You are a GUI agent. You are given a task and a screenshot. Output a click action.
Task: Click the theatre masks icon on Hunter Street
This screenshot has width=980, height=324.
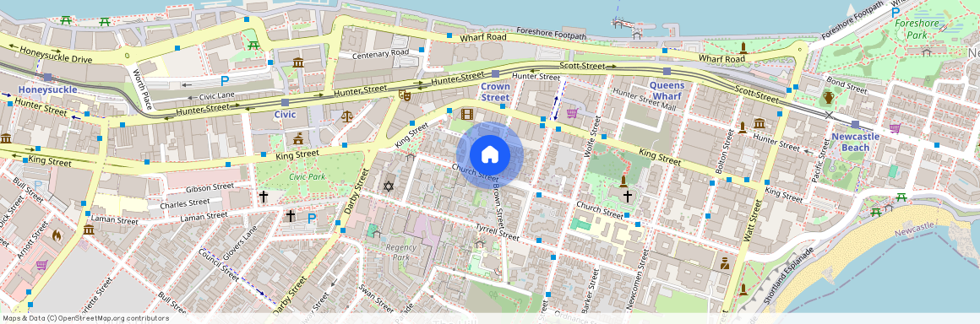point(405,95)
